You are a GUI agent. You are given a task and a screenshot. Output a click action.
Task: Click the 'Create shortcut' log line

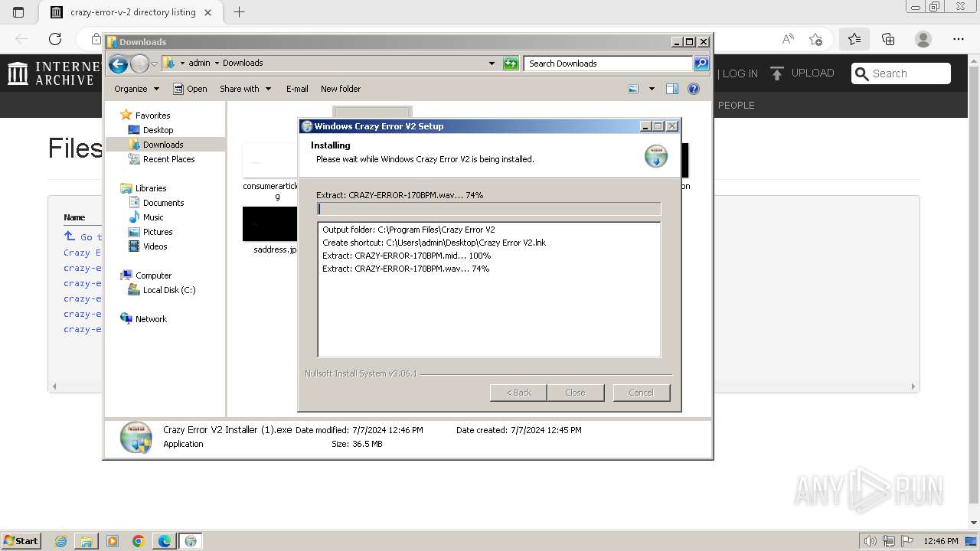434,243
